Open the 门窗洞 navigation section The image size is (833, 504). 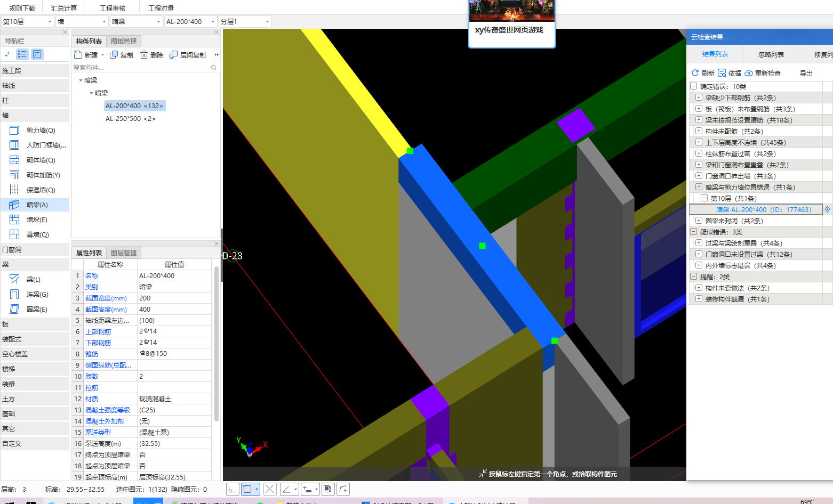coord(35,249)
